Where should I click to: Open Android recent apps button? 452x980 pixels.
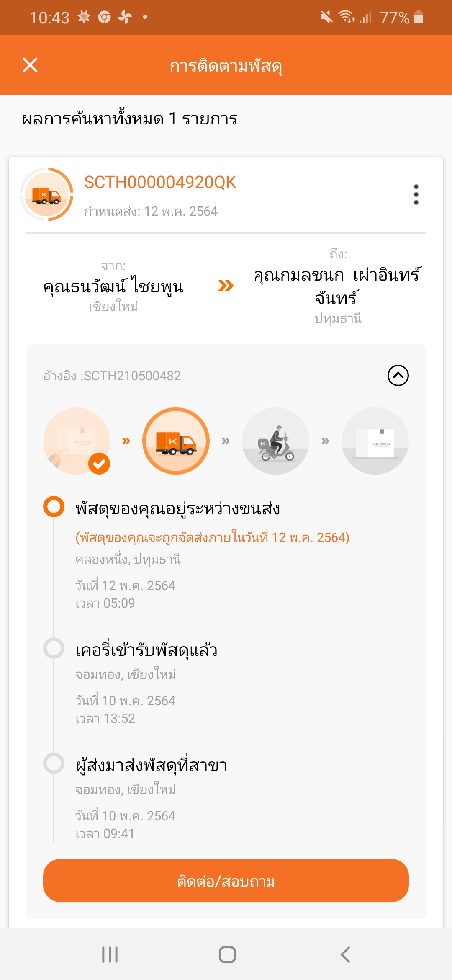[x=110, y=955]
